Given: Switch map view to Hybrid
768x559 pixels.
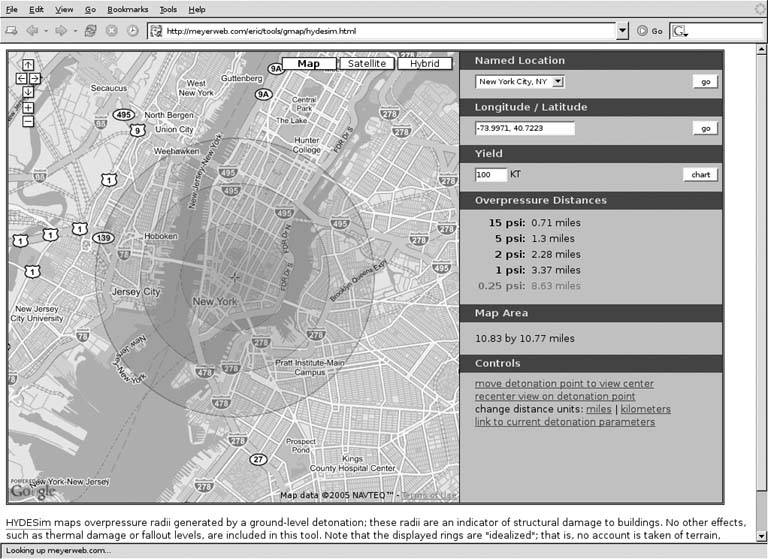Looking at the screenshot, I should pos(424,64).
